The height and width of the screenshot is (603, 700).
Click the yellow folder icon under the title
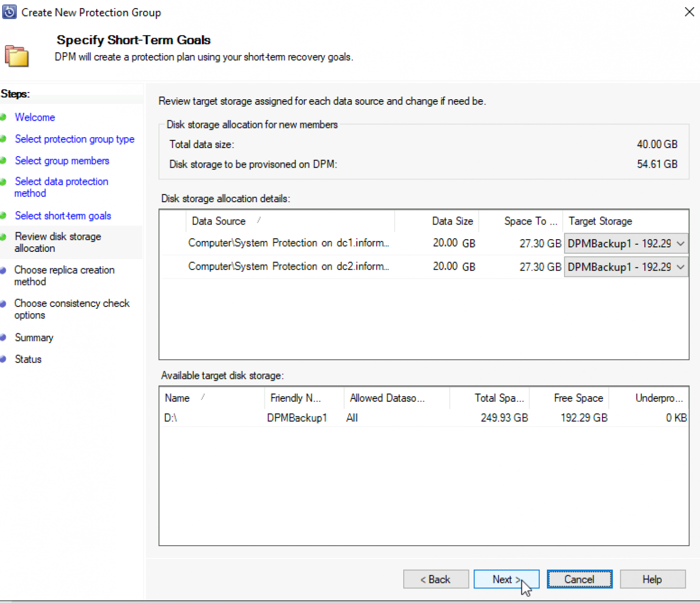16,56
